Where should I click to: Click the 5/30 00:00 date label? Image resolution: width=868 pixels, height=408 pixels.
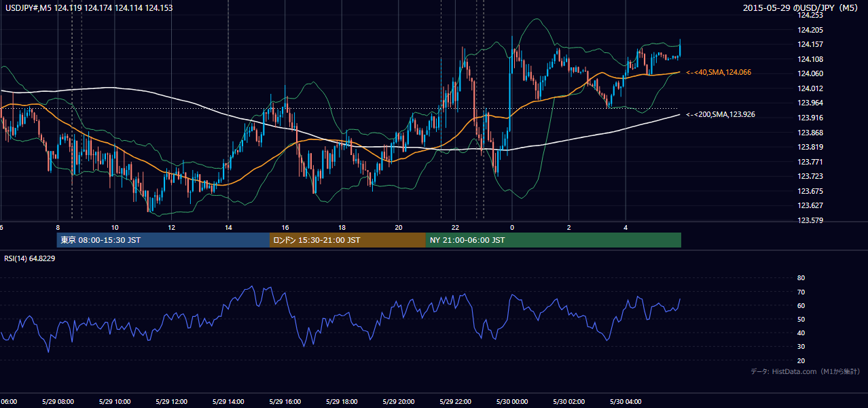512,401
